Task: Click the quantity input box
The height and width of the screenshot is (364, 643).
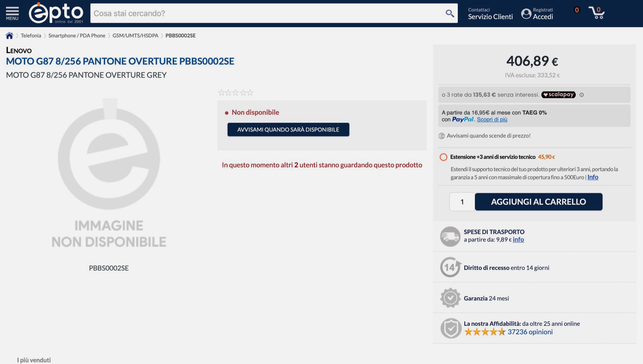Action: 462,202
